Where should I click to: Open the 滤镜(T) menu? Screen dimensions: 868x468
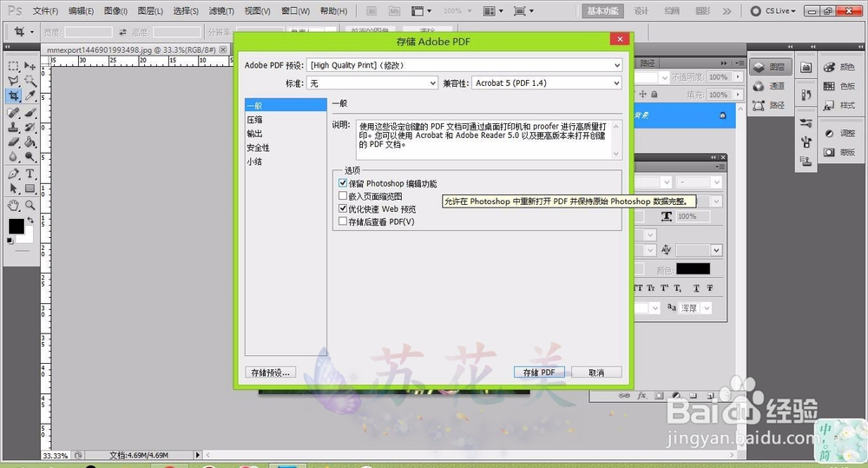coord(221,11)
